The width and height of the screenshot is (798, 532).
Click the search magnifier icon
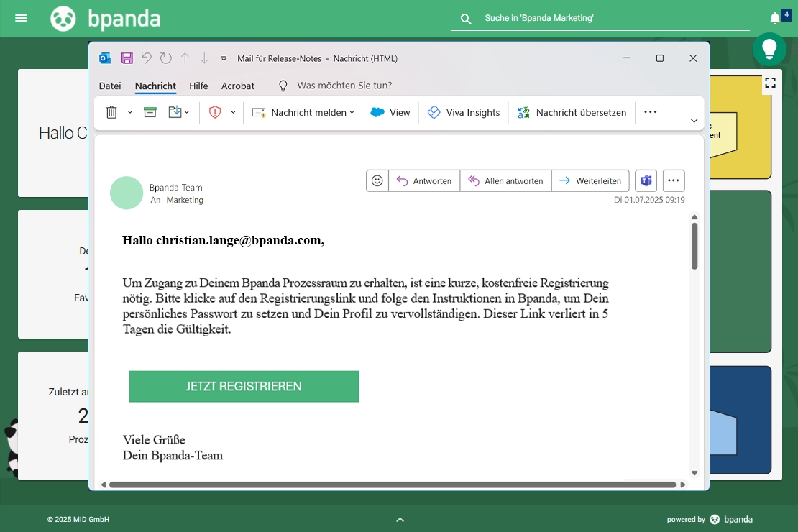(466, 19)
